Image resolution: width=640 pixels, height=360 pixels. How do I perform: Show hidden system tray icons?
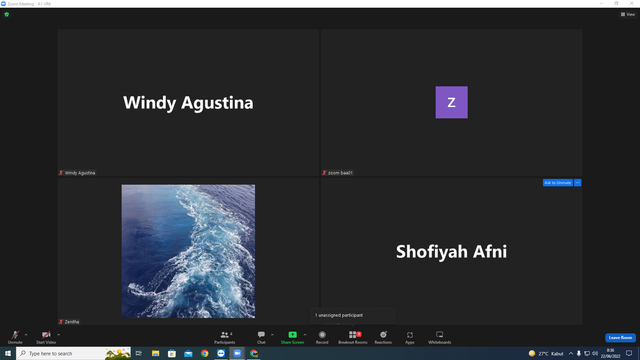[571, 353]
